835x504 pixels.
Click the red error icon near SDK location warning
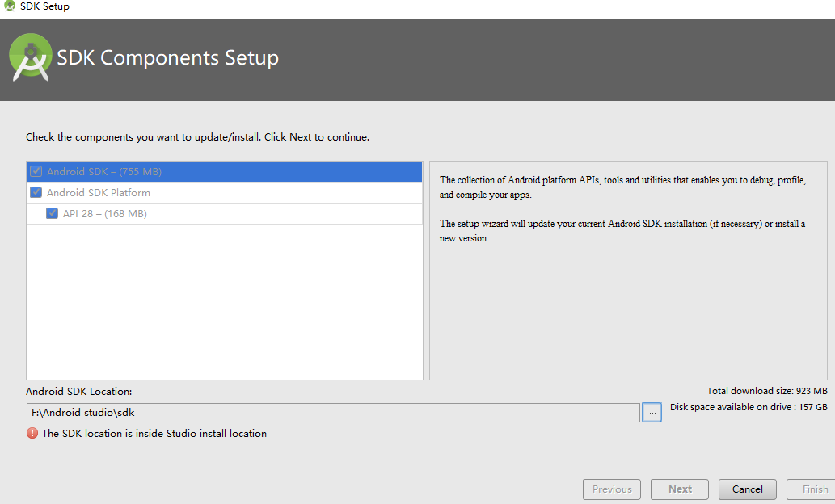coord(32,433)
